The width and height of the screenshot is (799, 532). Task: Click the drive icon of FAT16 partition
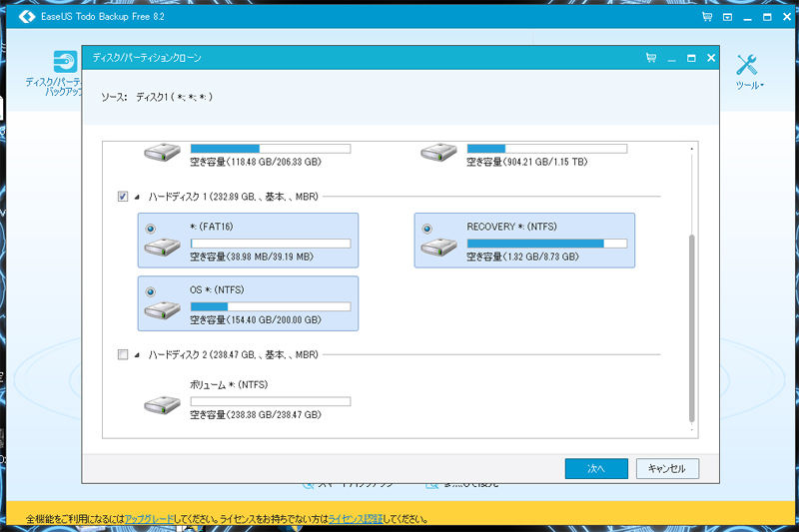[162, 248]
